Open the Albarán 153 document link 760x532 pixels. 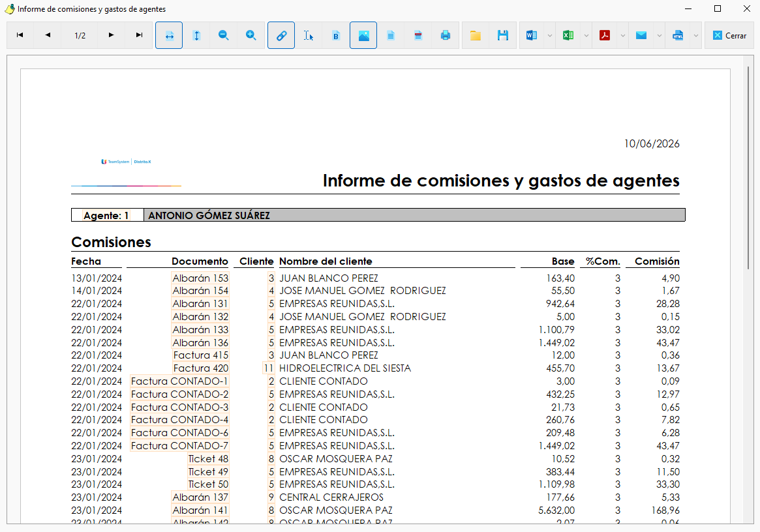coord(200,278)
